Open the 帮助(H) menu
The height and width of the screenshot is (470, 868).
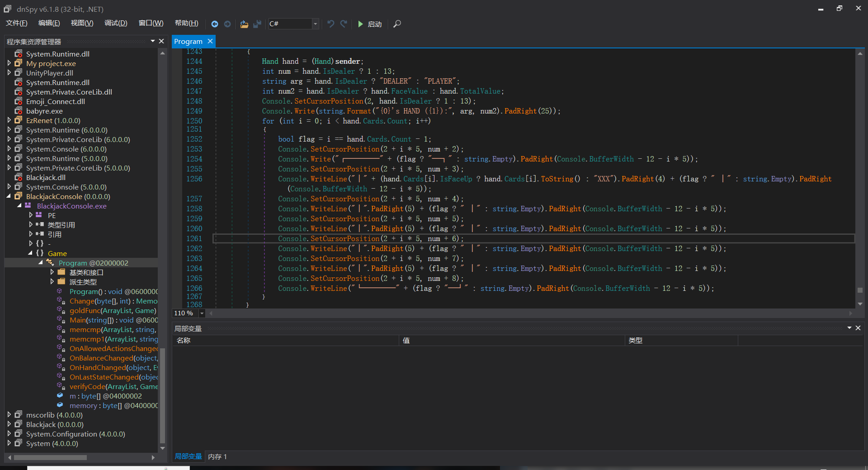coord(186,23)
